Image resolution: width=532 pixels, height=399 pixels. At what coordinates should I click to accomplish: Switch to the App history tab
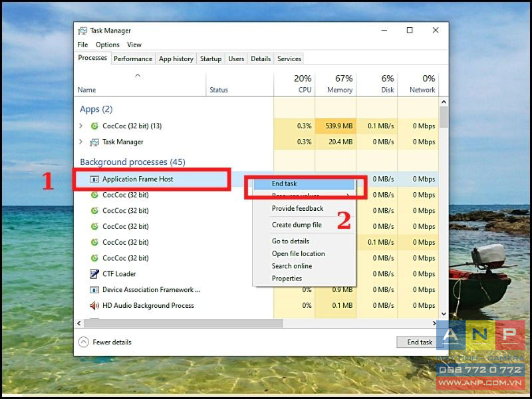pos(176,59)
